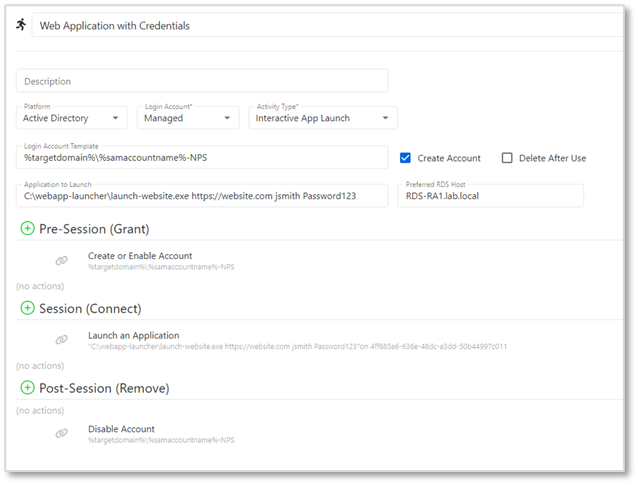Focus the Login Account Template field
Screen dimensions: 638x485
(202, 158)
